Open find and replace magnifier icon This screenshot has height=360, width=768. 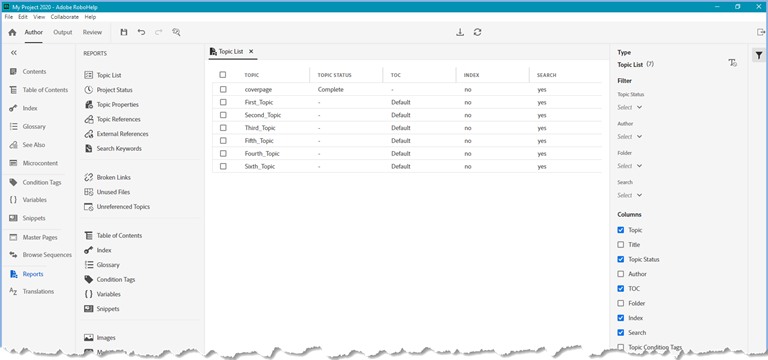tap(176, 32)
